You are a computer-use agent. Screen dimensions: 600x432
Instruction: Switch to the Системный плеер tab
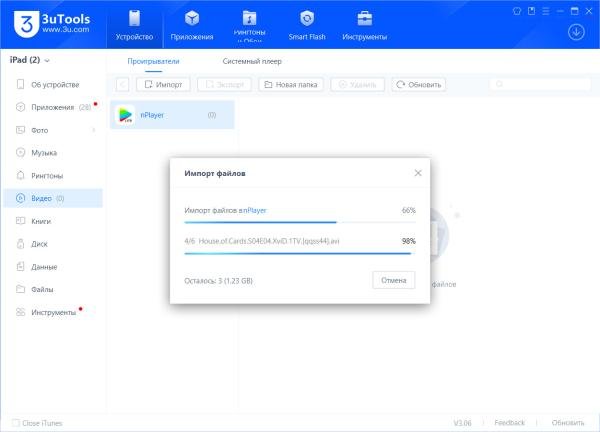(x=252, y=61)
